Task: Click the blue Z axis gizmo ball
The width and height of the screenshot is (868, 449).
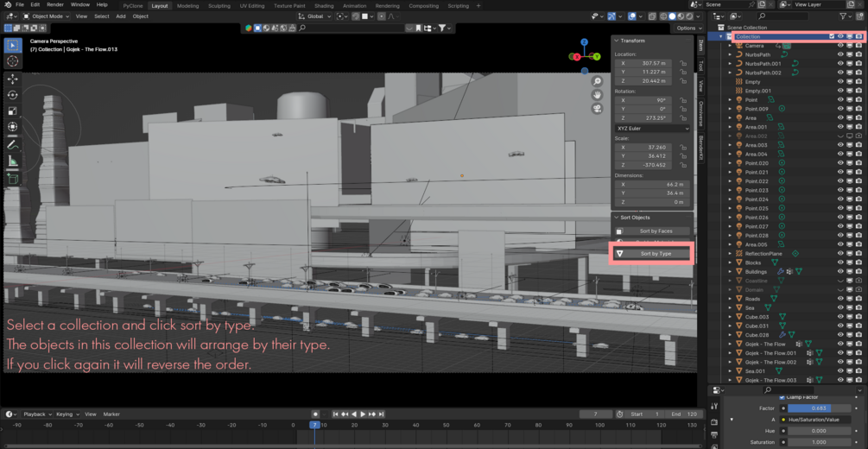Action: [x=585, y=41]
